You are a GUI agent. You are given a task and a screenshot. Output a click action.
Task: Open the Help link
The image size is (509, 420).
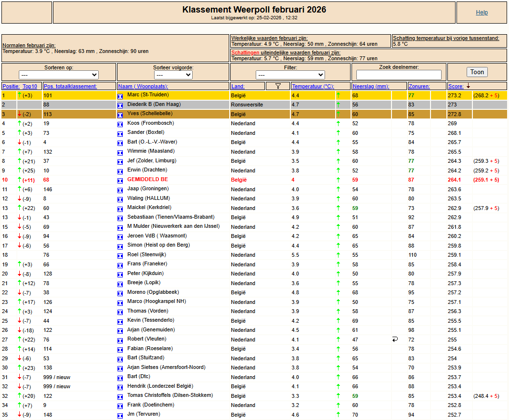pyautogui.click(x=482, y=13)
